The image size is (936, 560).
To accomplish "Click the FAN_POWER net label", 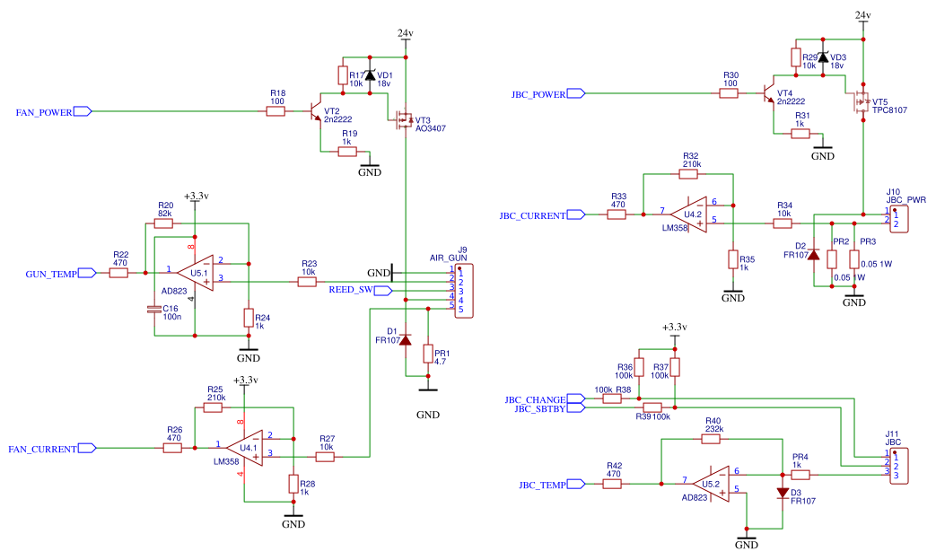I will 42,112.
